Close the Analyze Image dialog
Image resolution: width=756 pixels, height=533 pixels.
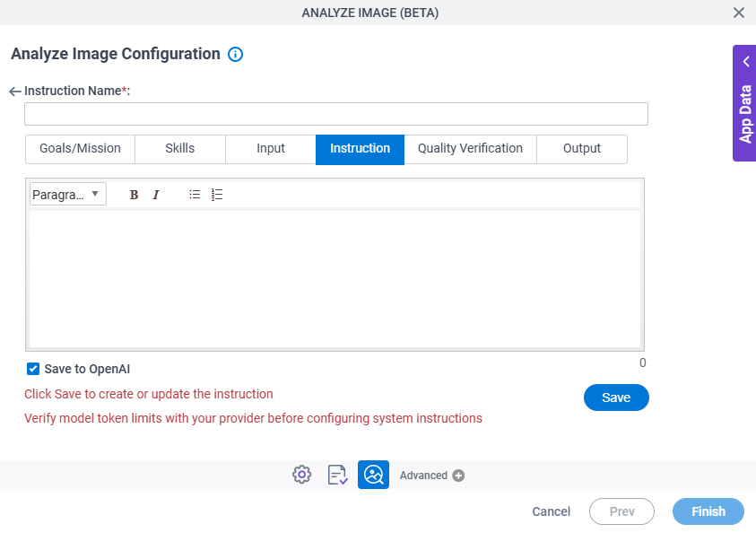(739, 13)
